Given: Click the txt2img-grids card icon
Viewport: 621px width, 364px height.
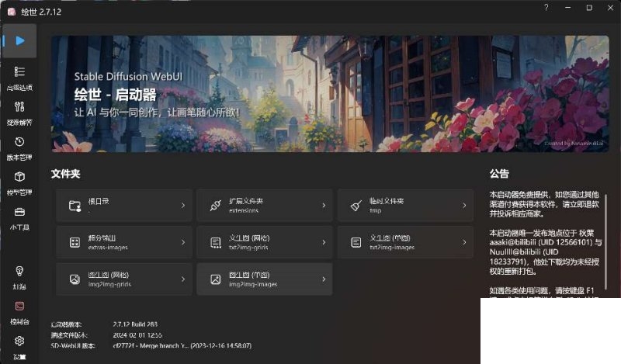Looking at the screenshot, I should pos(216,242).
